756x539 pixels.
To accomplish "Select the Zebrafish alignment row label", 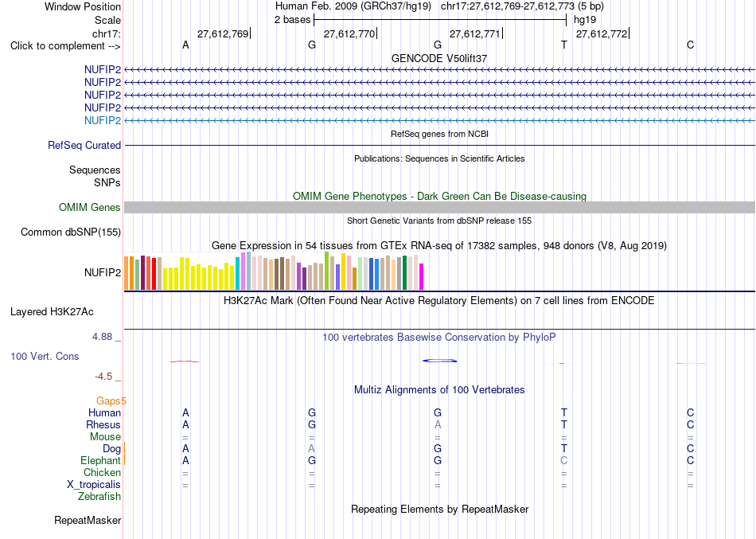I will 99,497.
